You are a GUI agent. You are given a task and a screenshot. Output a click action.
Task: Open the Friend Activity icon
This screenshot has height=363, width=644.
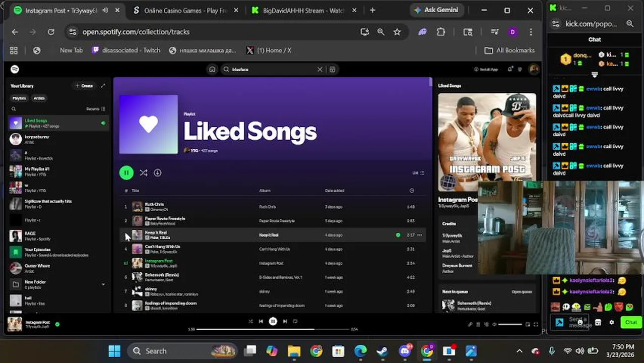521,69
